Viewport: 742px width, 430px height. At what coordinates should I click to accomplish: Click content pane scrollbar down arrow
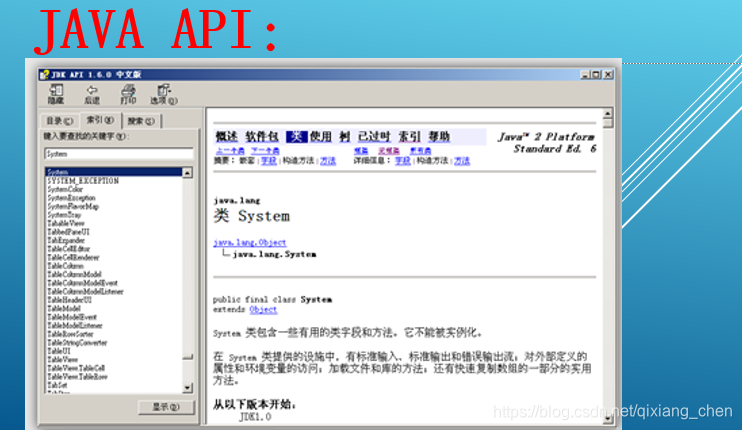608,418
